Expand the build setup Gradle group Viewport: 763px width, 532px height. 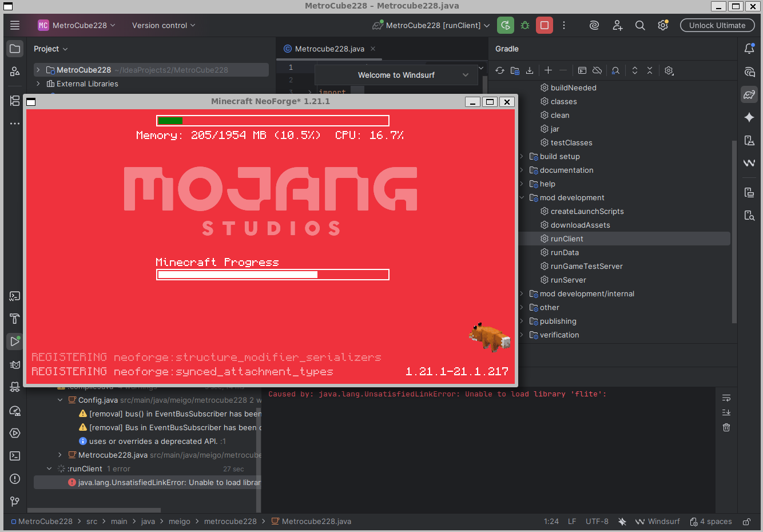520,156
